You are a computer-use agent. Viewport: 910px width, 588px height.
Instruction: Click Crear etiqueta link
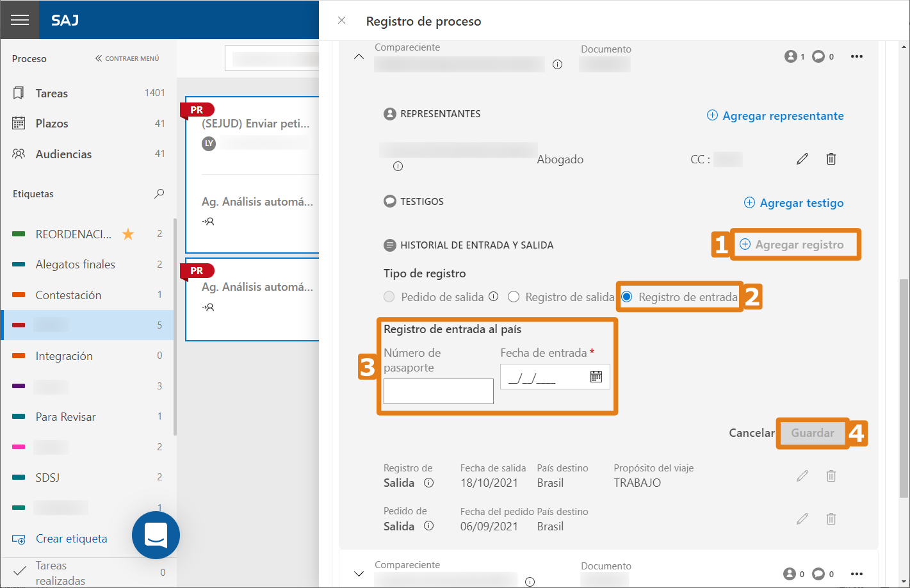60,539
